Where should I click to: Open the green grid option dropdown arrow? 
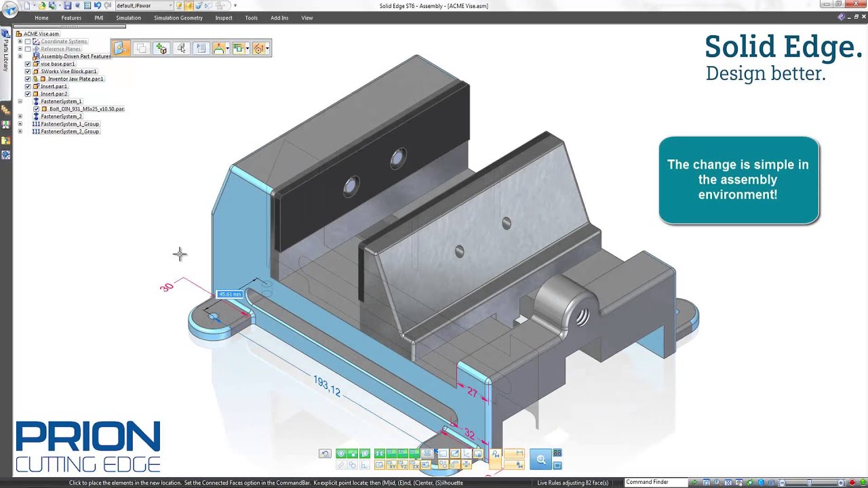[248, 48]
